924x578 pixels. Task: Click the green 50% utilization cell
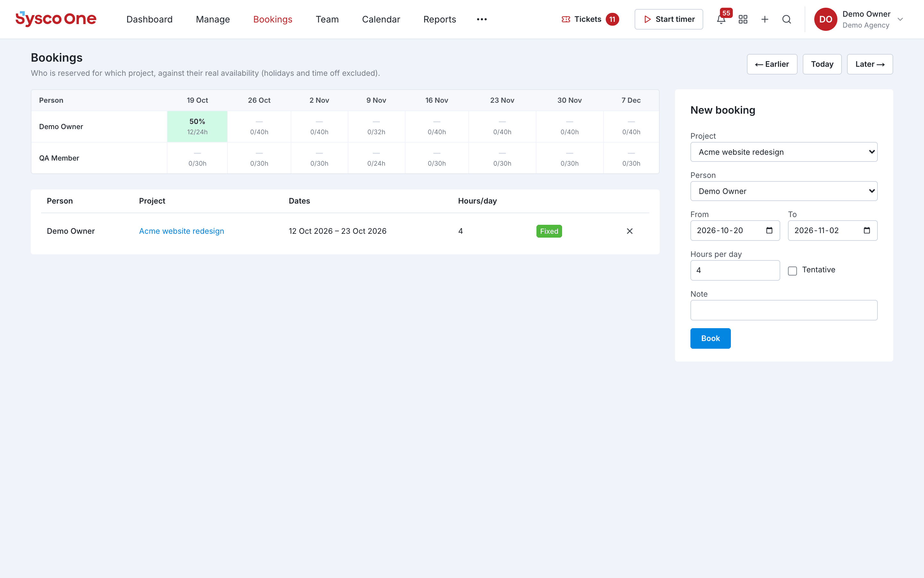coord(197,127)
